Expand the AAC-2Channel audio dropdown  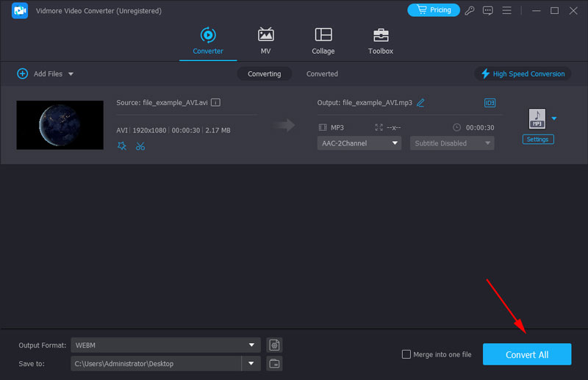click(359, 143)
